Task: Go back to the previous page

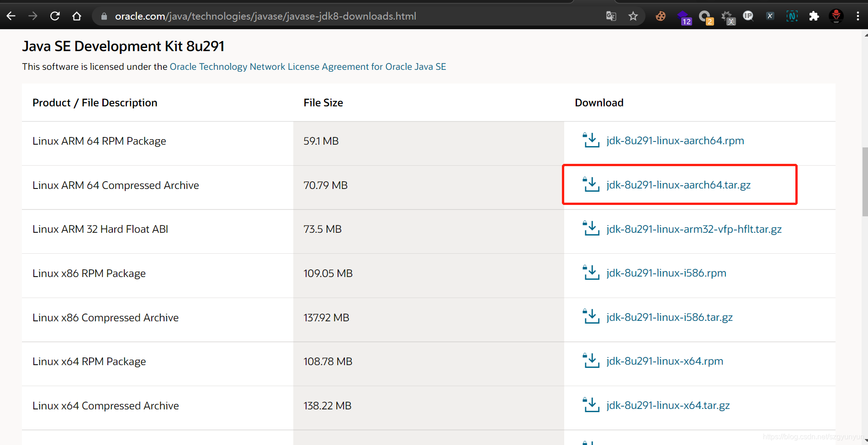Action: click(11, 16)
